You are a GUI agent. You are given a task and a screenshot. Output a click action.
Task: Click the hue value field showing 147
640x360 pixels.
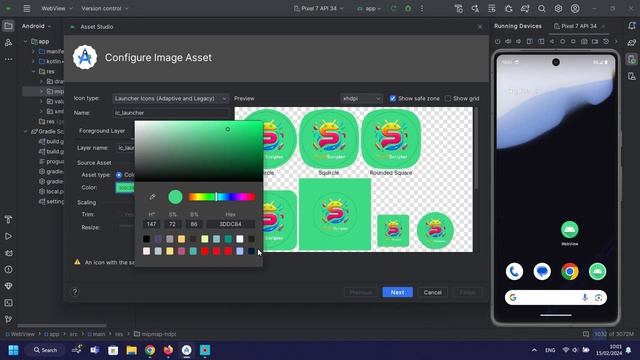pyautogui.click(x=151, y=224)
